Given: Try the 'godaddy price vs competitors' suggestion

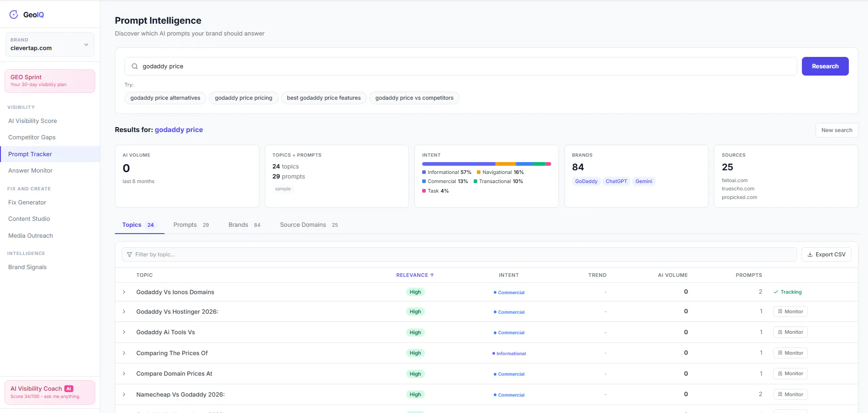Looking at the screenshot, I should pyautogui.click(x=414, y=98).
